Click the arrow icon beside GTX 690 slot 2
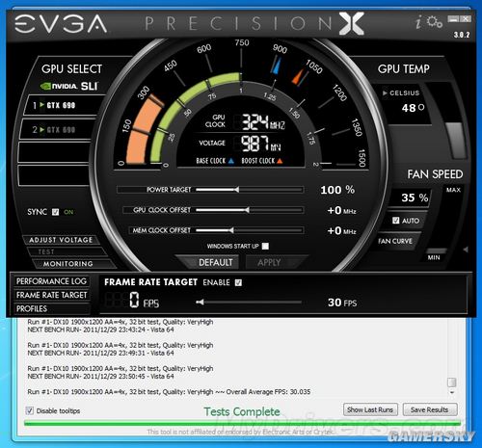Image resolution: width=482 pixels, height=448 pixels. point(41,129)
